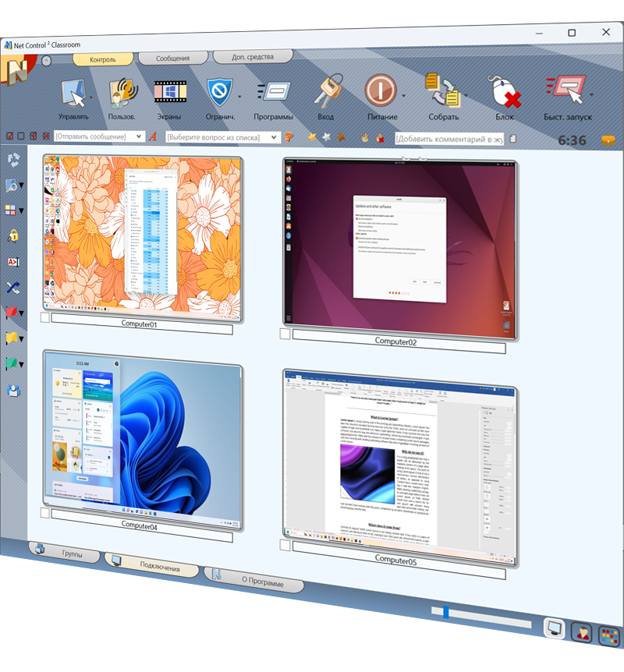Image resolution: width=624 pixels, height=672 pixels.
Task: Open the Программы tool
Action: 274,92
